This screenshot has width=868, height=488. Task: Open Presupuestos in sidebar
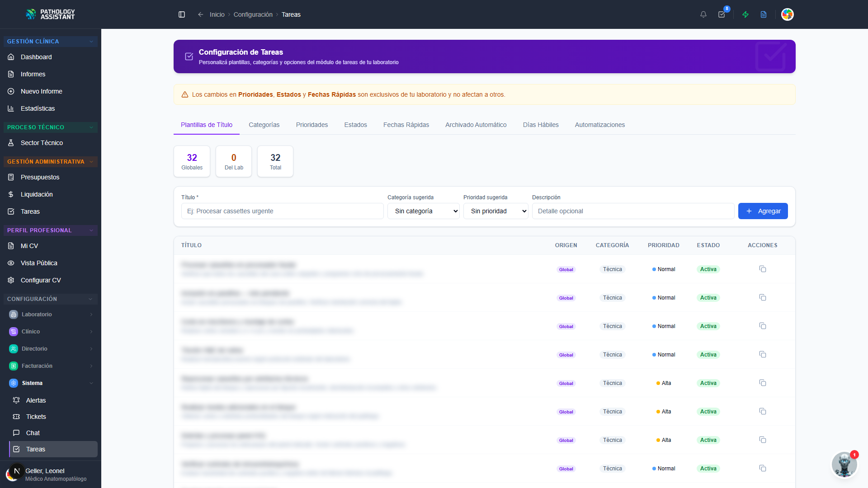pyautogui.click(x=51, y=177)
